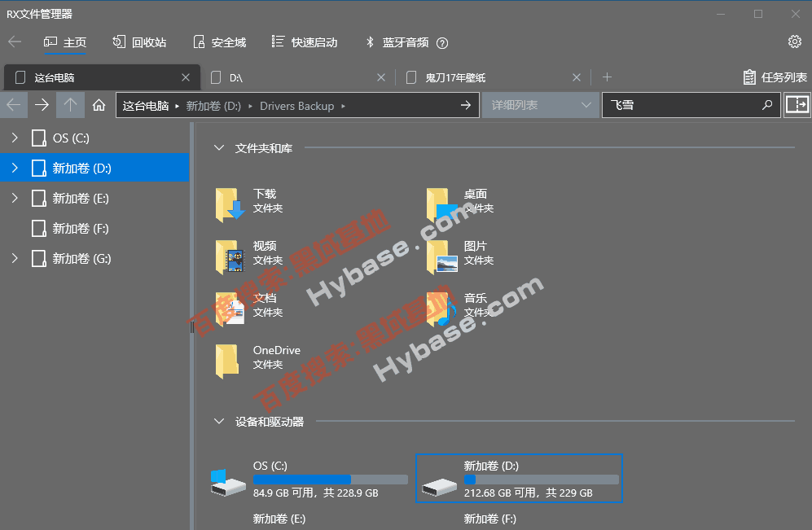This screenshot has width=812, height=530.
Task: Open the 任务列表 task list
Action: coord(775,77)
